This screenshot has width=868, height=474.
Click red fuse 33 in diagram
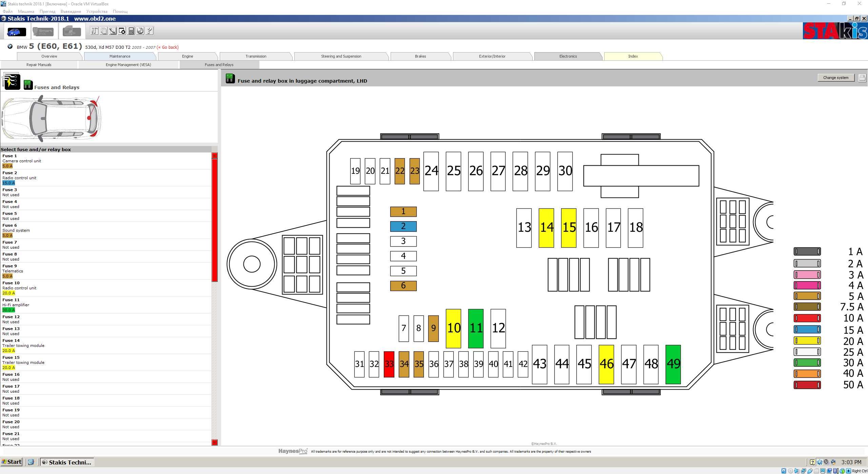point(389,364)
